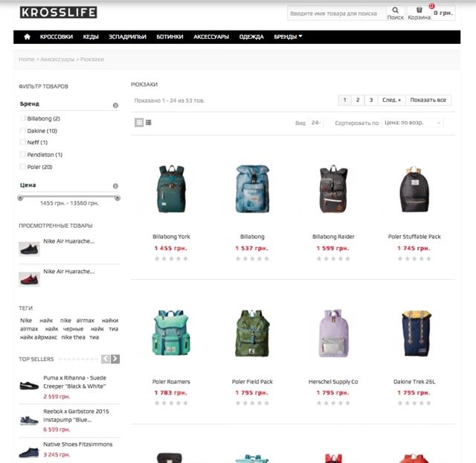Switch to grid view icon
Image resolution: width=476 pixels, height=463 pixels.
[x=139, y=122]
